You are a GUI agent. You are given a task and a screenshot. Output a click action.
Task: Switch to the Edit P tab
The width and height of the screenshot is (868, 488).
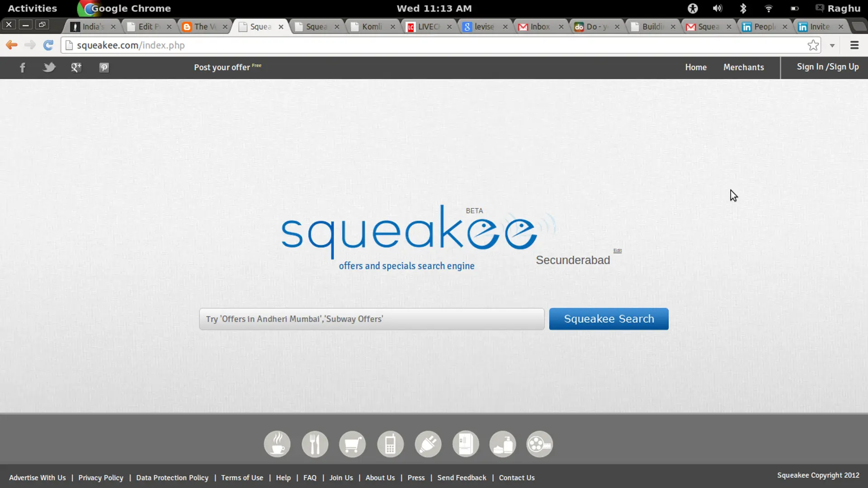pos(149,27)
